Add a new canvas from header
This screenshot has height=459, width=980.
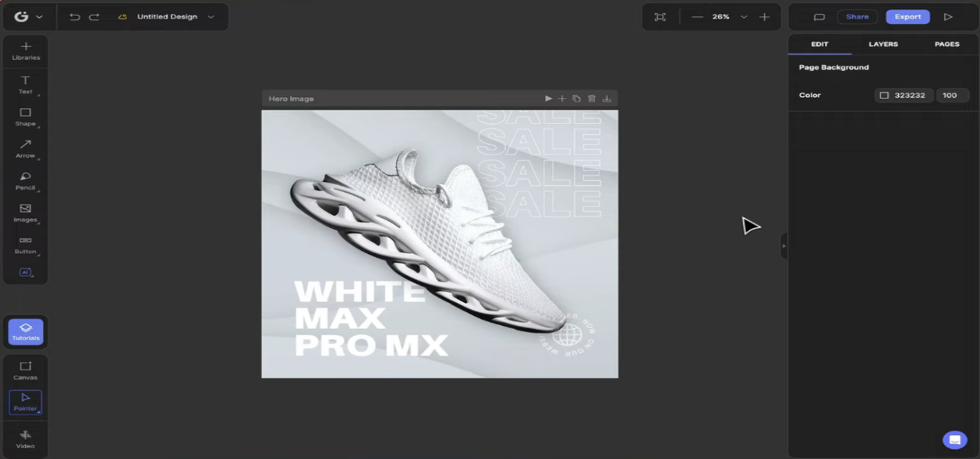pyautogui.click(x=562, y=99)
